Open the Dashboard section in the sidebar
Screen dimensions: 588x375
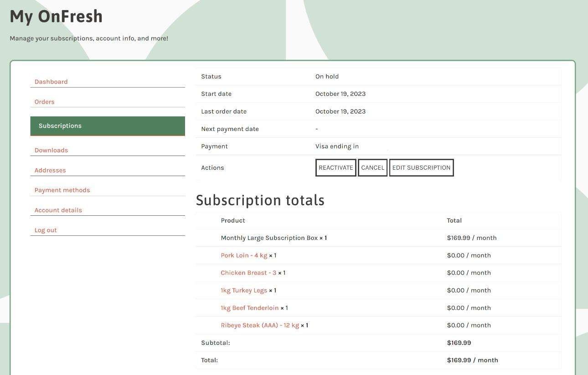coord(51,82)
